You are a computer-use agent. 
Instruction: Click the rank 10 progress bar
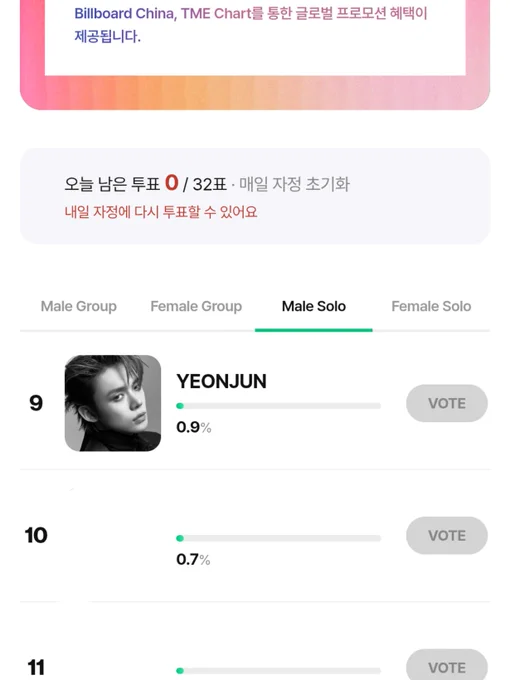(278, 538)
